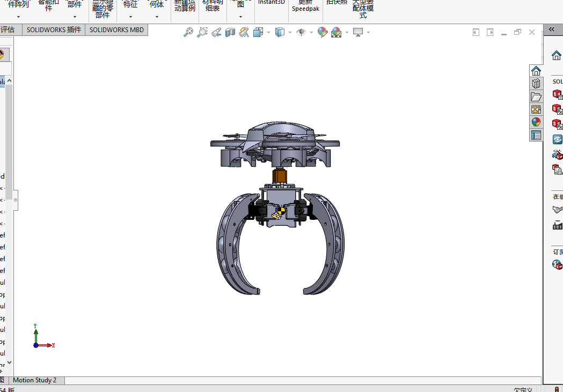Expand the 件阵列 ribbon dropdown arrow
This screenshot has width=563, height=392.
coord(18,17)
